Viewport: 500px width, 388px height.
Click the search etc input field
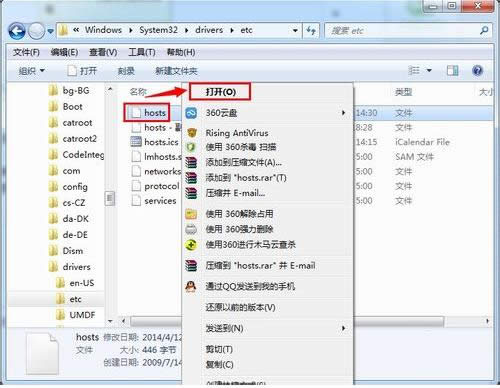pyautogui.click(x=401, y=31)
